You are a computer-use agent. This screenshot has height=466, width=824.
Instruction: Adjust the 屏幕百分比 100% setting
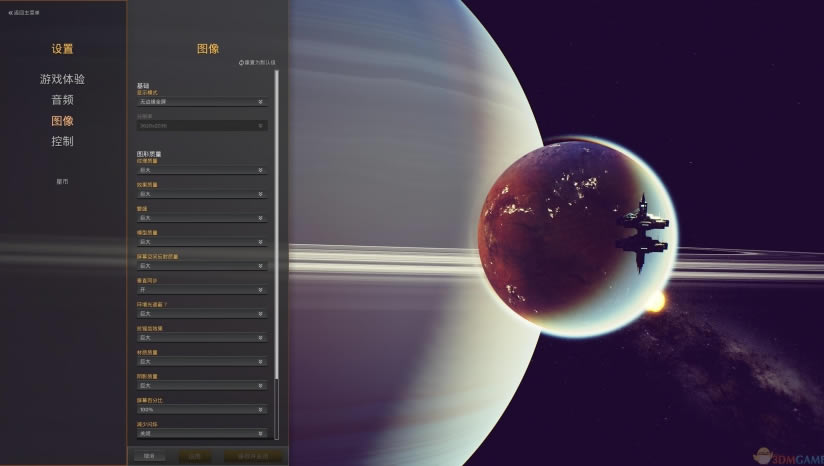(201, 409)
